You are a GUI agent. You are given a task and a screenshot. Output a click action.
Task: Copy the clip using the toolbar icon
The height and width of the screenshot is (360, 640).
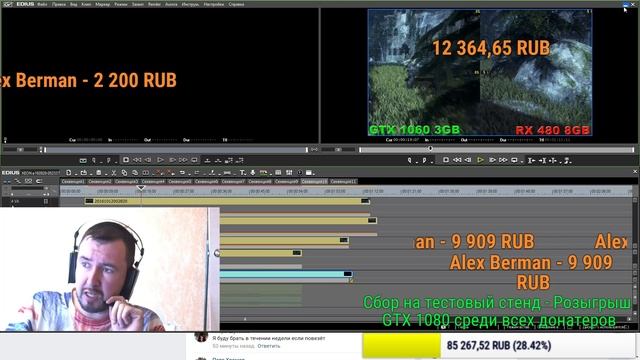[x=124, y=172]
